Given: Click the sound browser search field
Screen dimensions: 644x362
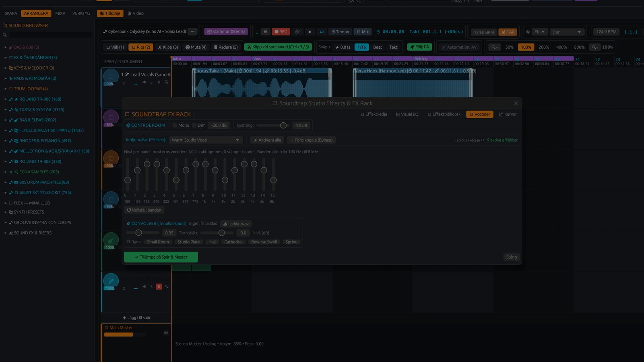Looking at the screenshot, I should [x=50, y=35].
